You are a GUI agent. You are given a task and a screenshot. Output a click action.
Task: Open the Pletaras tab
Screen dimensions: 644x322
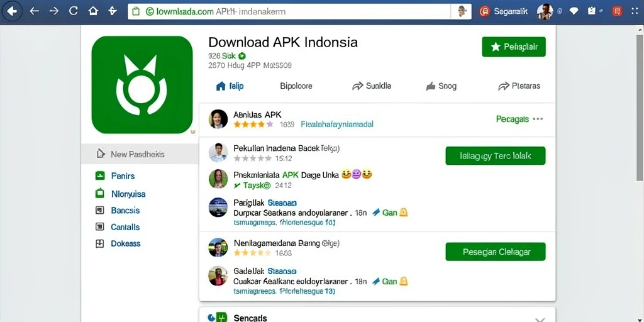519,86
